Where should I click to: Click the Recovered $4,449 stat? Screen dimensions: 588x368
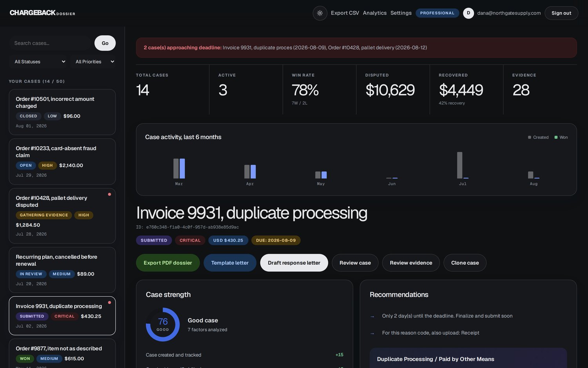point(466,90)
